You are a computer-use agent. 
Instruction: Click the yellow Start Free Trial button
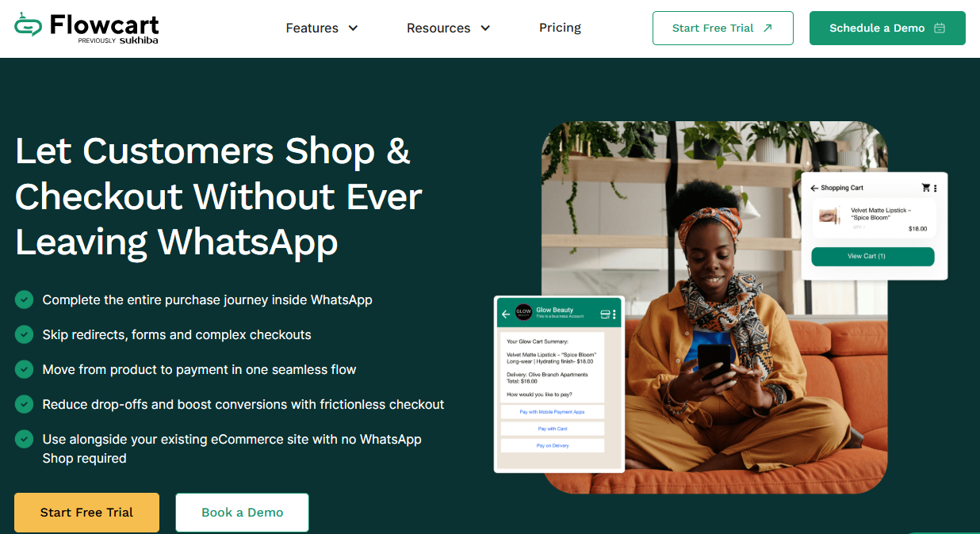tap(86, 513)
